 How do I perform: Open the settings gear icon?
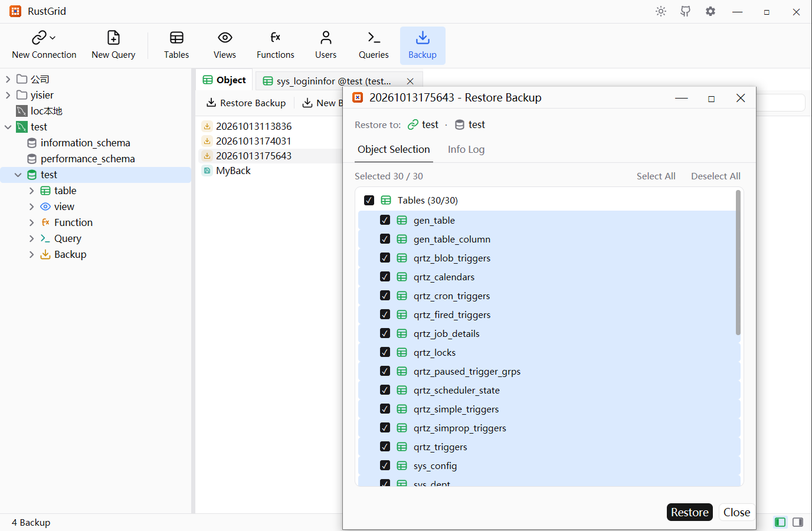tap(711, 11)
